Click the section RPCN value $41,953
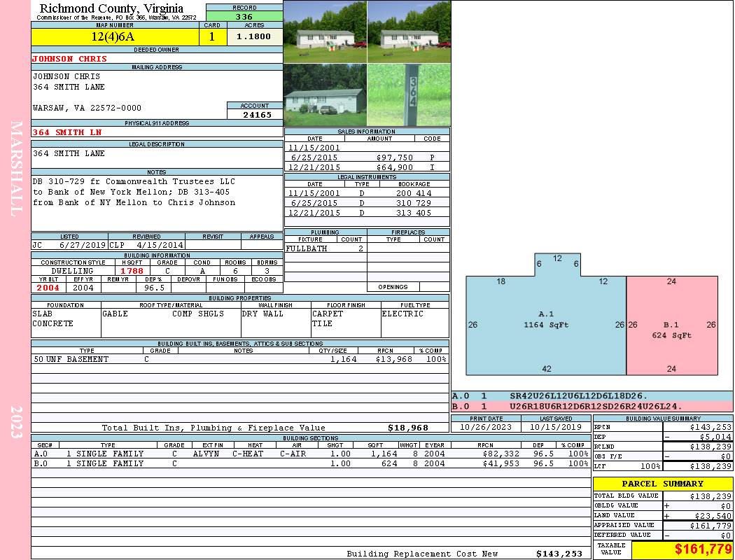 point(501,463)
